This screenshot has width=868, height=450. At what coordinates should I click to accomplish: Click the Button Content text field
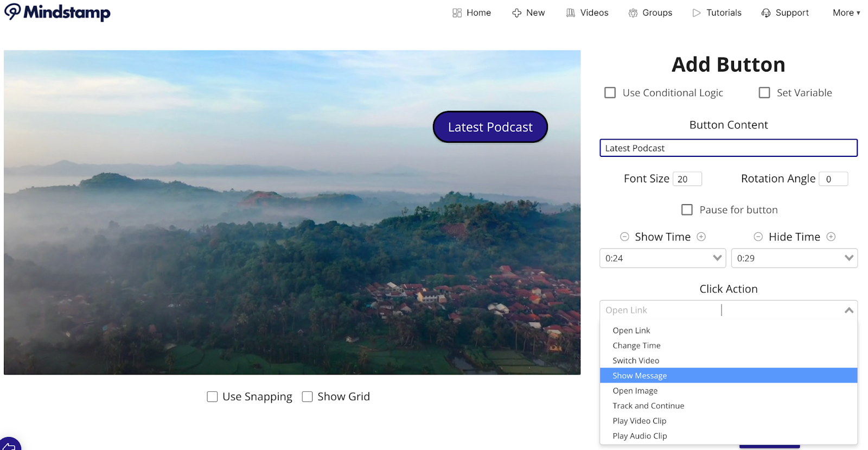[728, 148]
